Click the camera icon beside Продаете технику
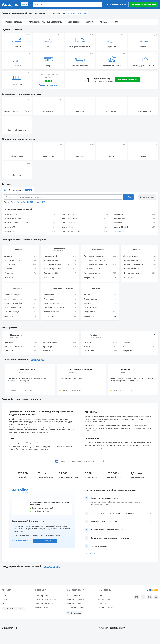The width and height of the screenshot is (160, 644). pyautogui.click(x=86, y=80)
